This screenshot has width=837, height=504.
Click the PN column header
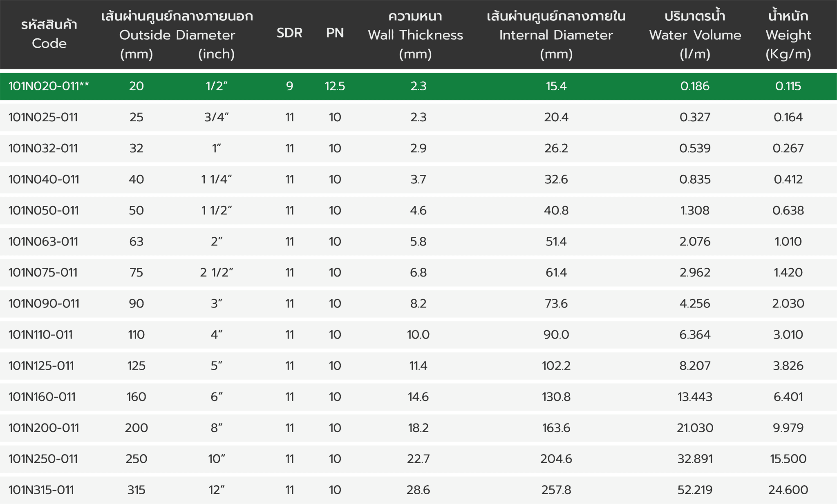pos(335,33)
